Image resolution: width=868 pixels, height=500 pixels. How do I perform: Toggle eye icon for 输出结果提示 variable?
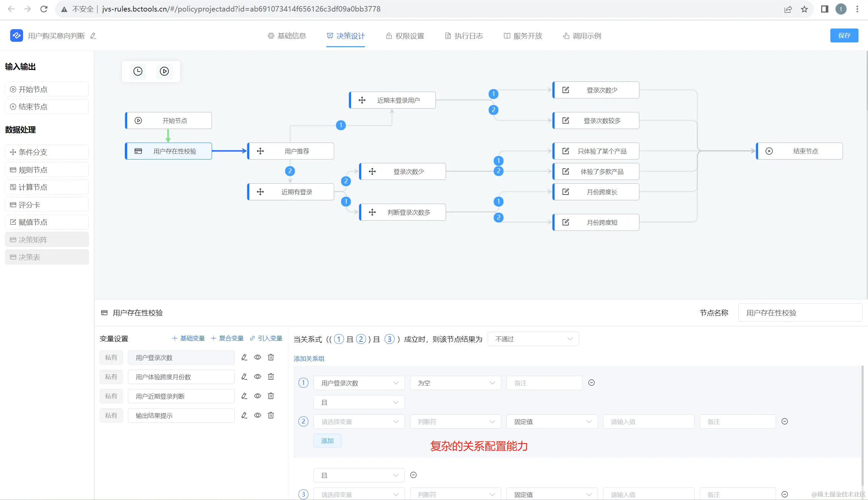pyautogui.click(x=257, y=415)
